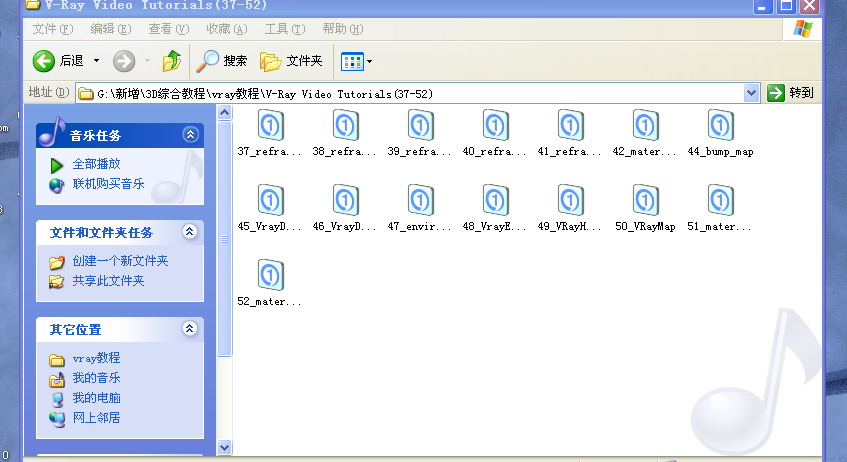Select the 37_refra... media file icon
Image resolution: width=847 pixels, height=462 pixels.
click(270, 125)
